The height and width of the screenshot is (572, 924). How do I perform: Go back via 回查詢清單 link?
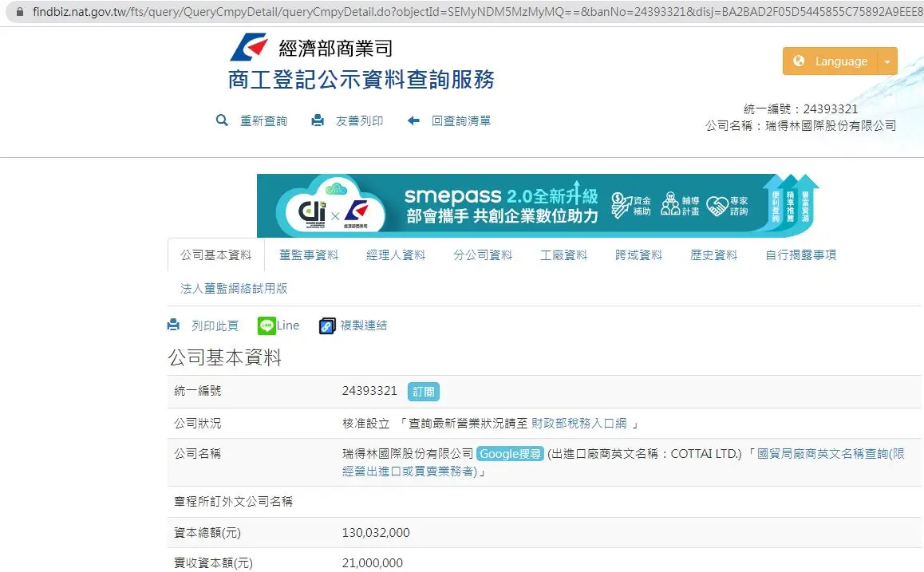click(461, 120)
